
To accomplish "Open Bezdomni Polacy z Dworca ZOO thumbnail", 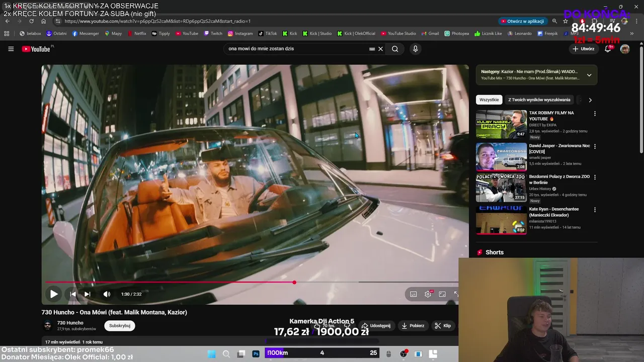I will point(501,188).
